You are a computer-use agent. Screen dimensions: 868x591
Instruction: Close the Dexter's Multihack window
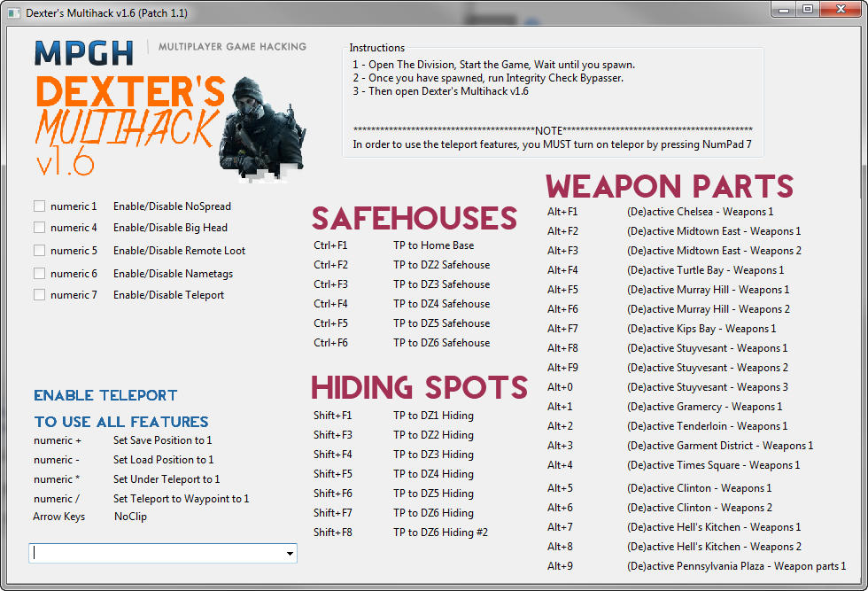841,9
